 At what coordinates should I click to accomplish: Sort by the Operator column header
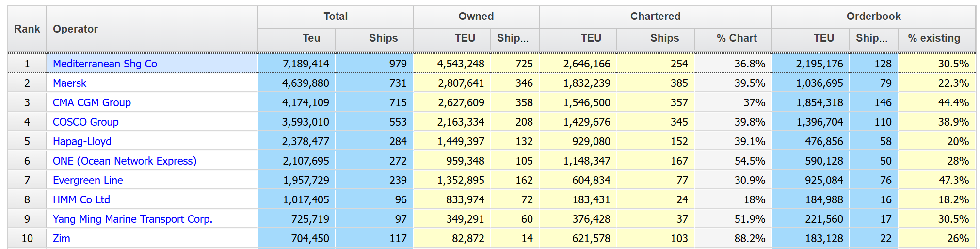[75, 29]
